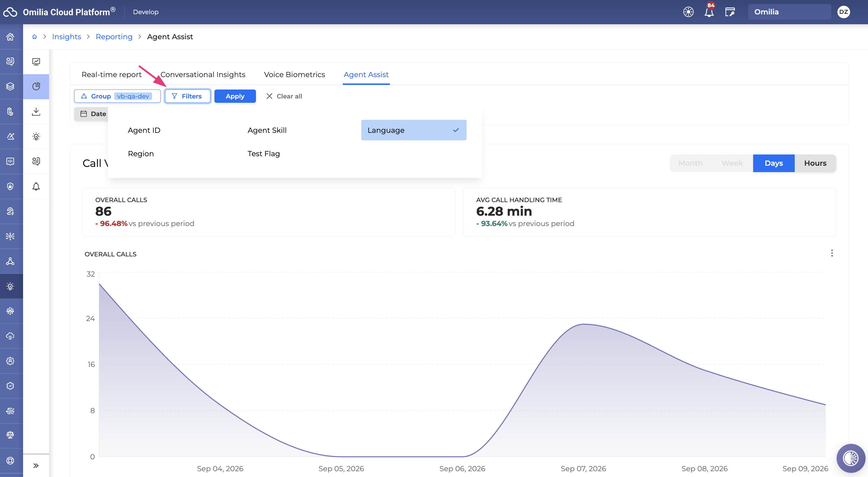This screenshot has width=868, height=477.
Task: Go to Reporting breadcrumb link
Action: click(114, 37)
